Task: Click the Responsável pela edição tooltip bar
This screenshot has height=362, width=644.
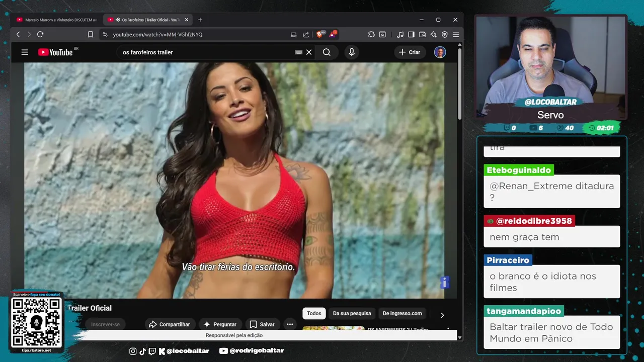Action: point(234,335)
